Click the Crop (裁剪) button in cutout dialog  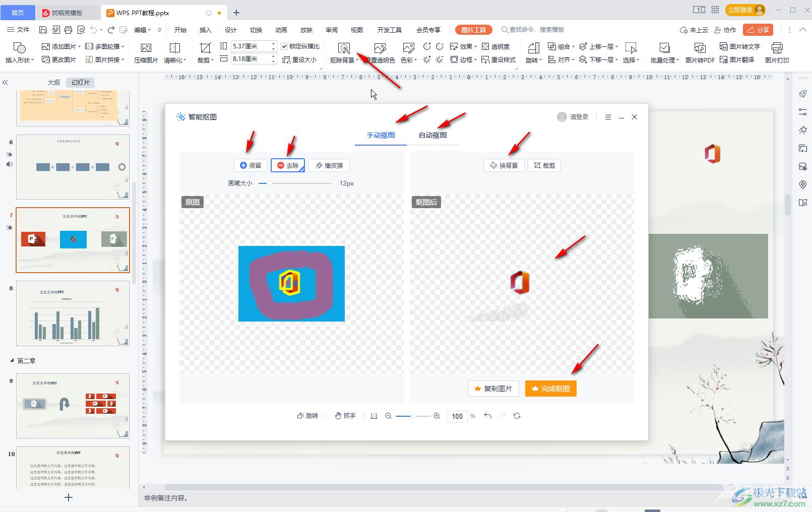(x=544, y=165)
